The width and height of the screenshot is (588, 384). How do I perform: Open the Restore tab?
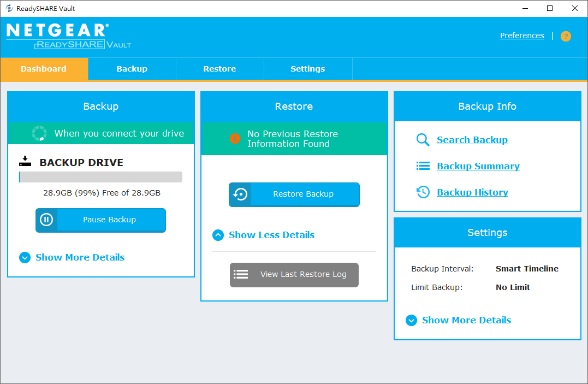[220, 69]
